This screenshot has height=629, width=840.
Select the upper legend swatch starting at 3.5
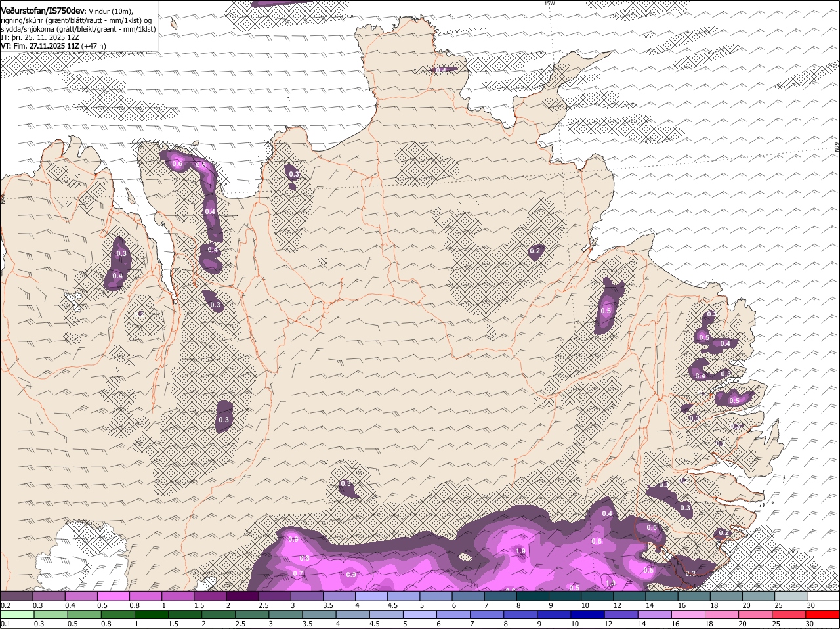pos(339,596)
